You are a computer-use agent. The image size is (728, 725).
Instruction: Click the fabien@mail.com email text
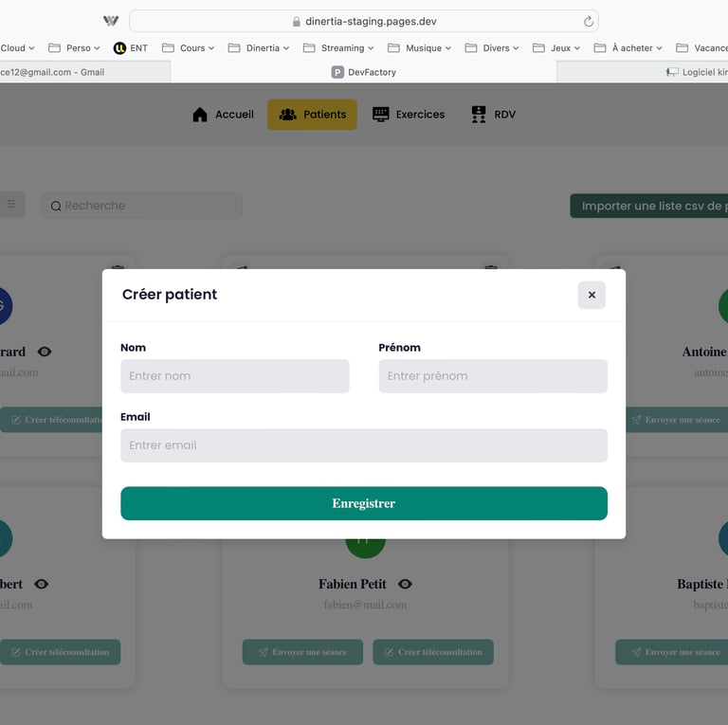pyautogui.click(x=365, y=605)
